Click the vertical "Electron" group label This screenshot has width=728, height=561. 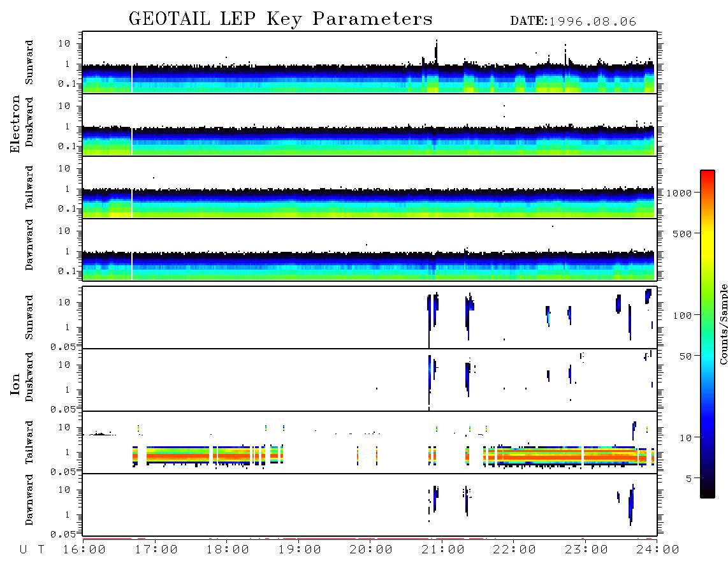point(15,124)
